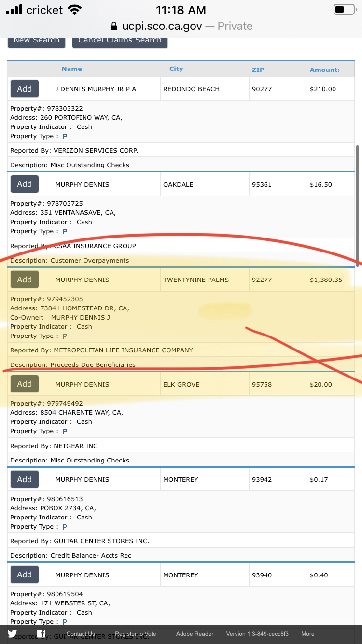362x644 pixels.
Task: Open Property Type P link for 979452305
Action: coord(65,336)
